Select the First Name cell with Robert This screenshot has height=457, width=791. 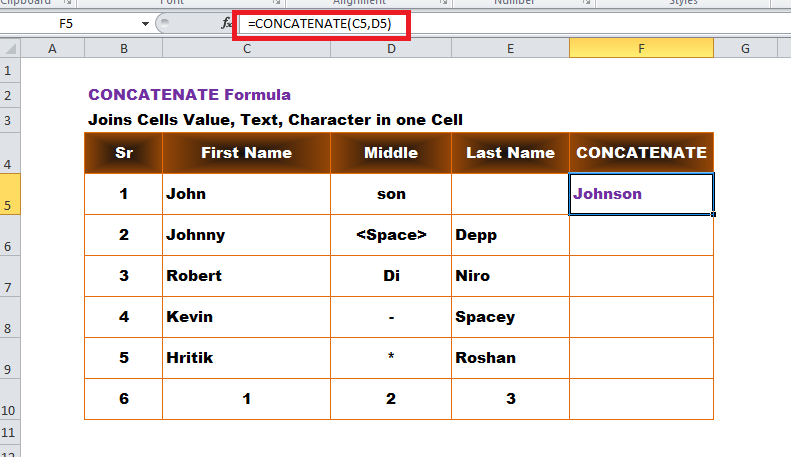click(247, 276)
